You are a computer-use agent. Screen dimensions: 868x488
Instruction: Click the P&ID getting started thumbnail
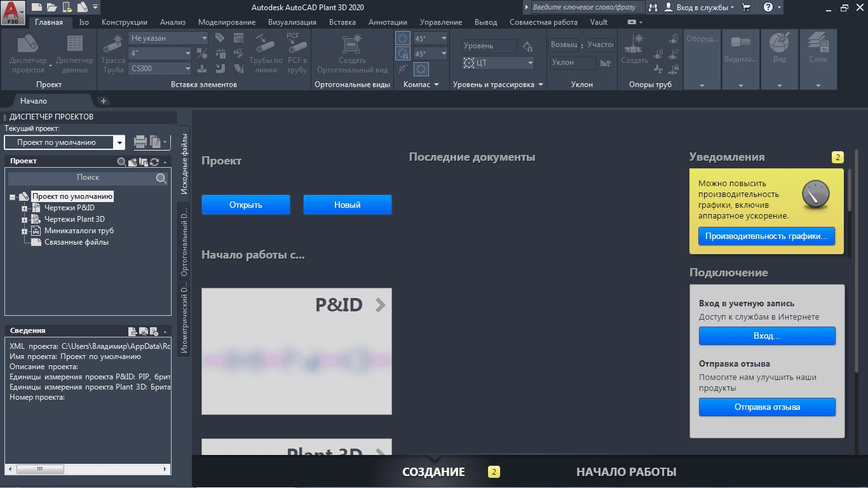click(297, 351)
